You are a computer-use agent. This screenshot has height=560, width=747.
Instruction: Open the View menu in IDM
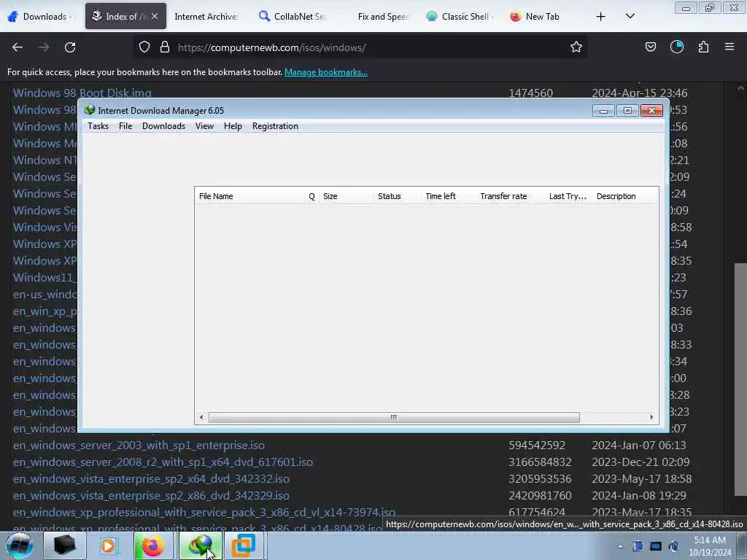(x=204, y=126)
